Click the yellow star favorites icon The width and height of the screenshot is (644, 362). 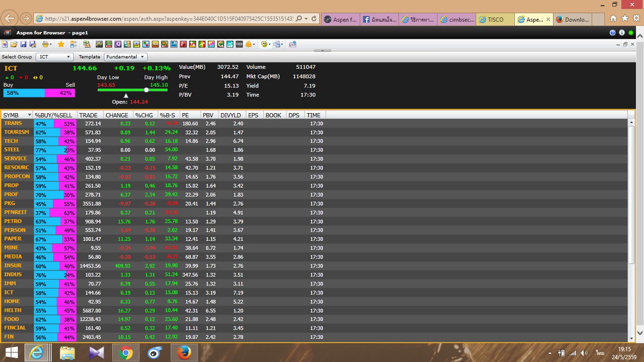(x=61, y=44)
